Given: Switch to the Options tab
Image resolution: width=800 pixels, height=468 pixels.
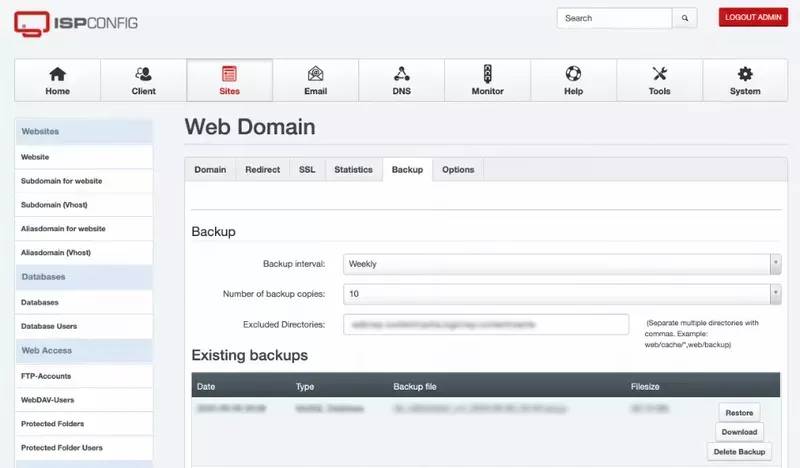Looking at the screenshot, I should 458,169.
